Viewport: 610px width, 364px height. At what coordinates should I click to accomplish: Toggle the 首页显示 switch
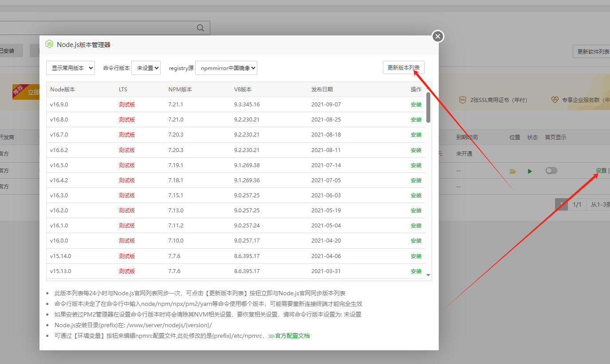coord(551,171)
